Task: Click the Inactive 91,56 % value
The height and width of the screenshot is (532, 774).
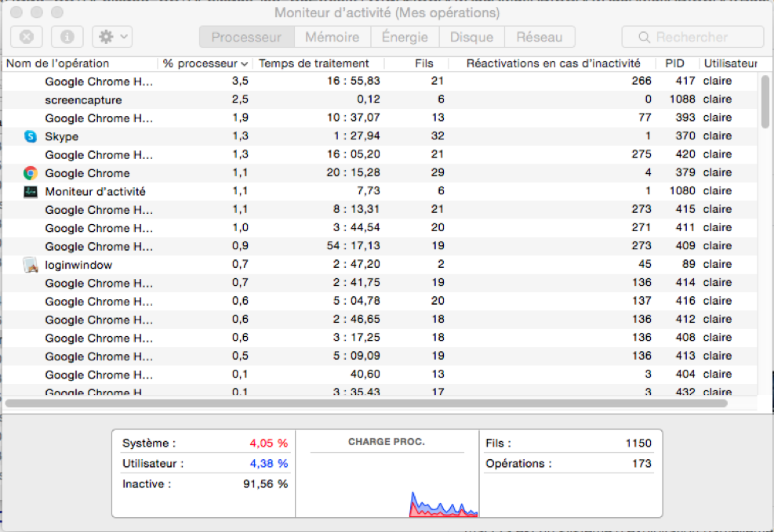Action: [x=266, y=483]
